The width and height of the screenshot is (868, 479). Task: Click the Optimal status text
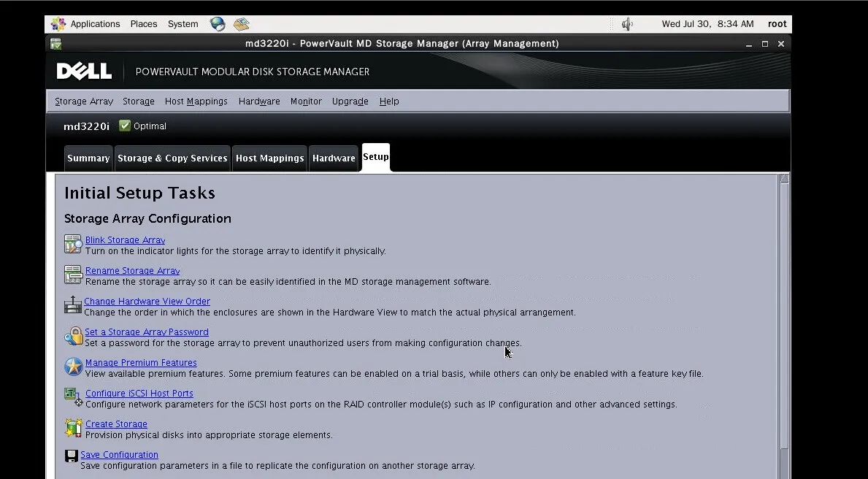(x=150, y=126)
